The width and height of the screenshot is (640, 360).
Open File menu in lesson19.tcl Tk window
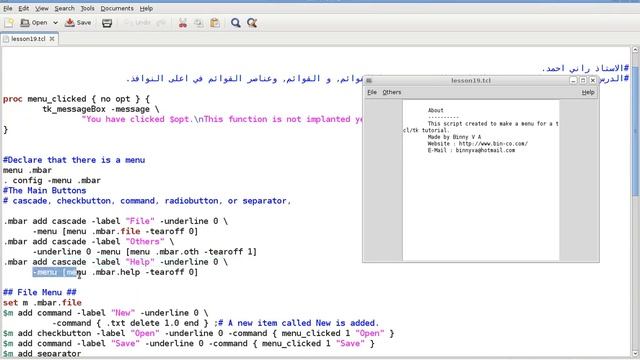coord(372,92)
